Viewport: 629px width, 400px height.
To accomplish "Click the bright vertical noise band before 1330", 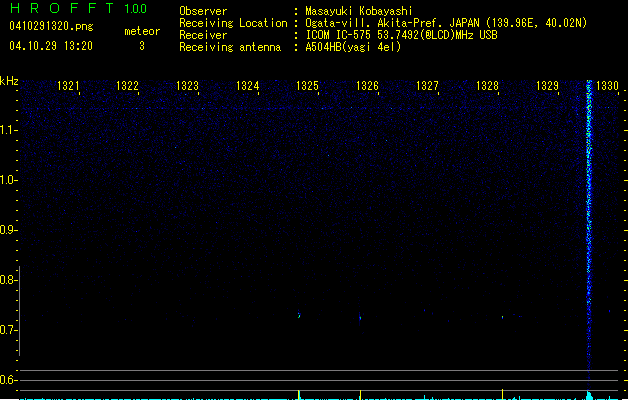I will 589,229.
